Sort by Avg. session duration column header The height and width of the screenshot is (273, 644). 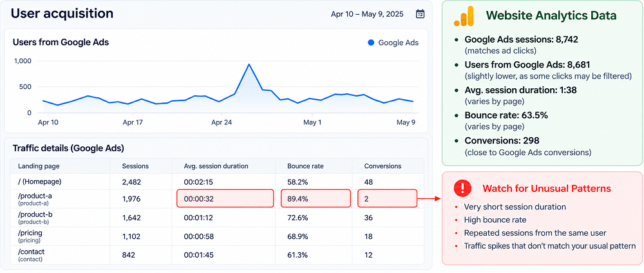point(216,166)
